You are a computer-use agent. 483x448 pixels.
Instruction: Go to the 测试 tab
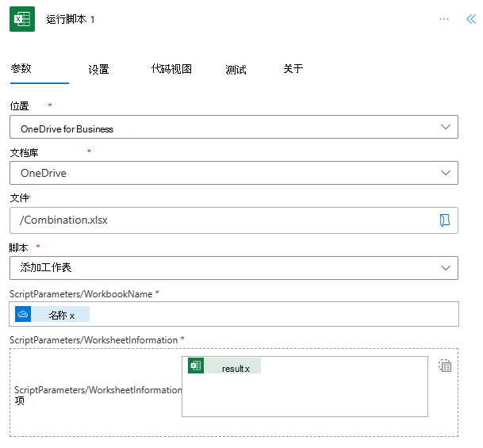click(x=236, y=70)
